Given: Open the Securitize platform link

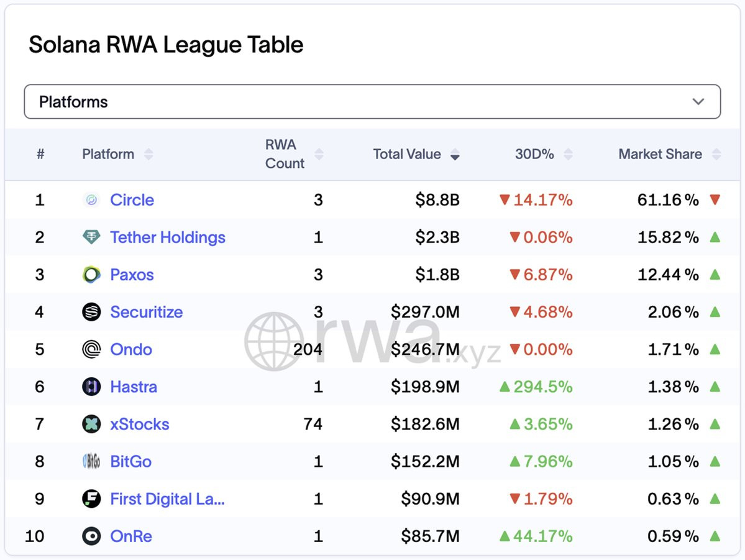Looking at the screenshot, I should (x=146, y=312).
